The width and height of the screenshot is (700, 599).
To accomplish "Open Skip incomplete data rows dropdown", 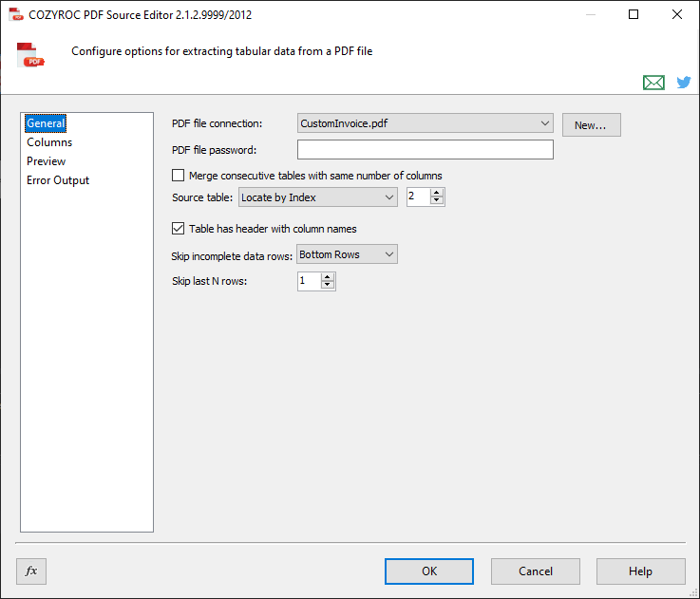I will tap(388, 254).
